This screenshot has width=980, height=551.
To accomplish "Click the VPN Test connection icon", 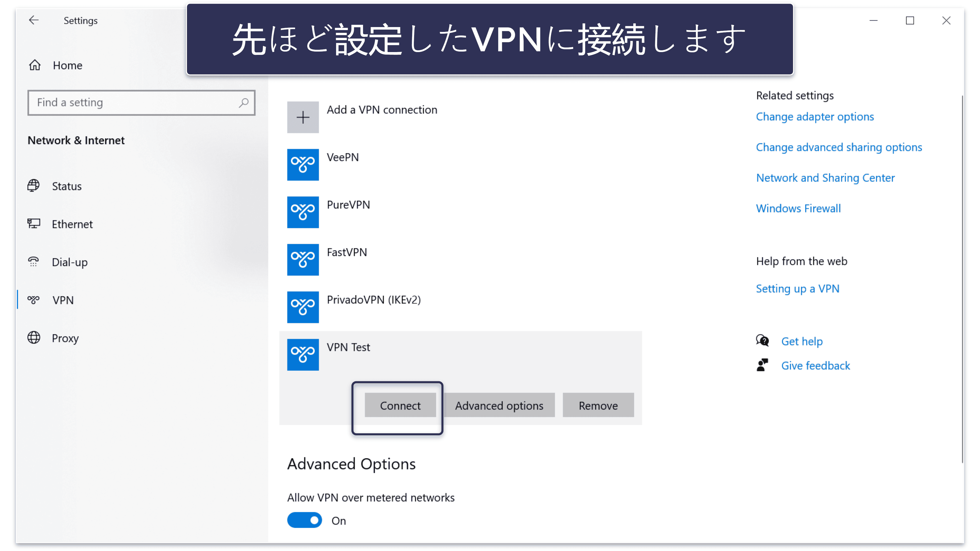I will (303, 355).
